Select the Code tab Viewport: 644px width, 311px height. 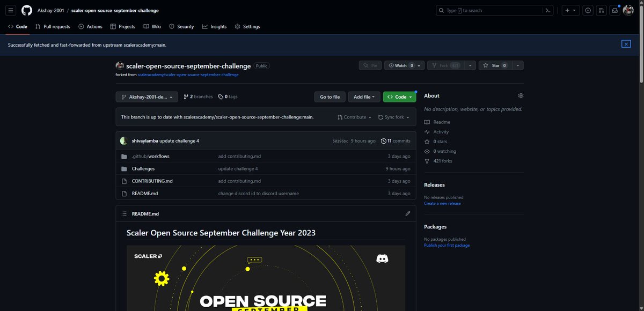click(18, 26)
